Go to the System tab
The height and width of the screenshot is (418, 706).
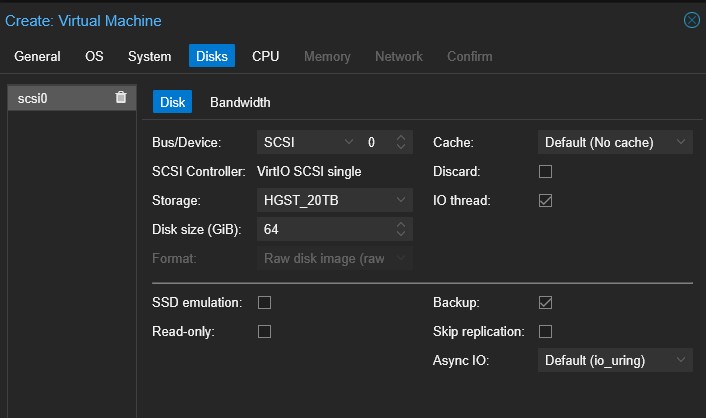[x=149, y=56]
